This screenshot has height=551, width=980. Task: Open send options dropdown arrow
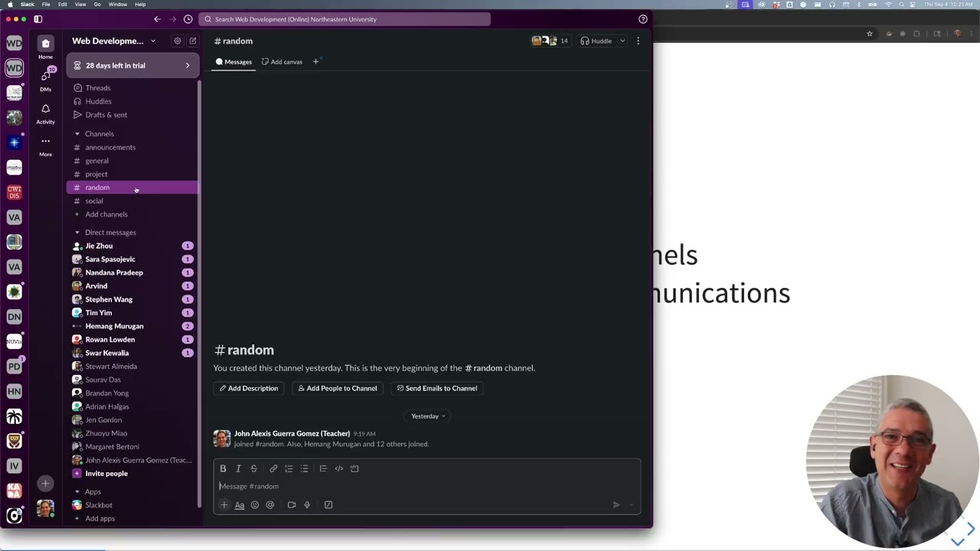coord(632,504)
